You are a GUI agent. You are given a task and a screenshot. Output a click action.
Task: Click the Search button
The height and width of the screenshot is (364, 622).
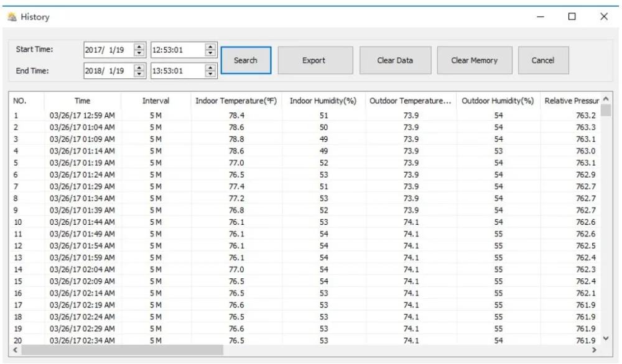(246, 60)
